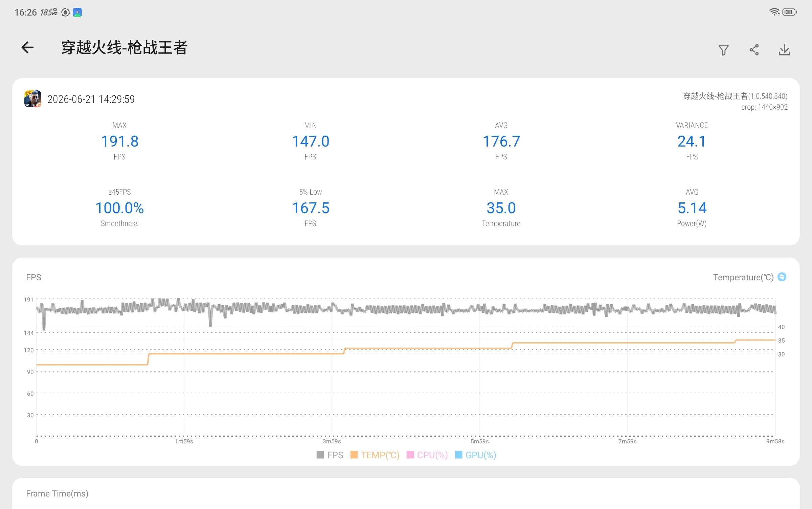Click the 3m59s marker on the time axis
This screenshot has height=509, width=812.
[x=332, y=441]
